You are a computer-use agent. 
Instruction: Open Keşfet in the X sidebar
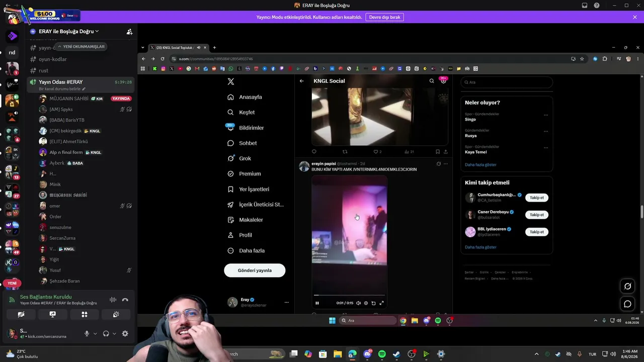(x=241, y=112)
